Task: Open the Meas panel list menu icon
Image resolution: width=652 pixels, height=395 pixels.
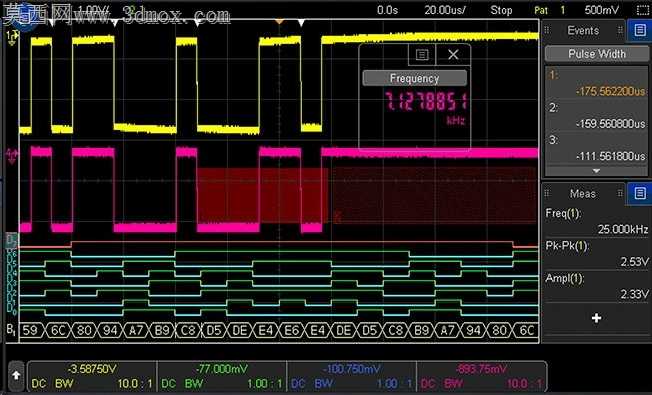Action: [x=640, y=193]
